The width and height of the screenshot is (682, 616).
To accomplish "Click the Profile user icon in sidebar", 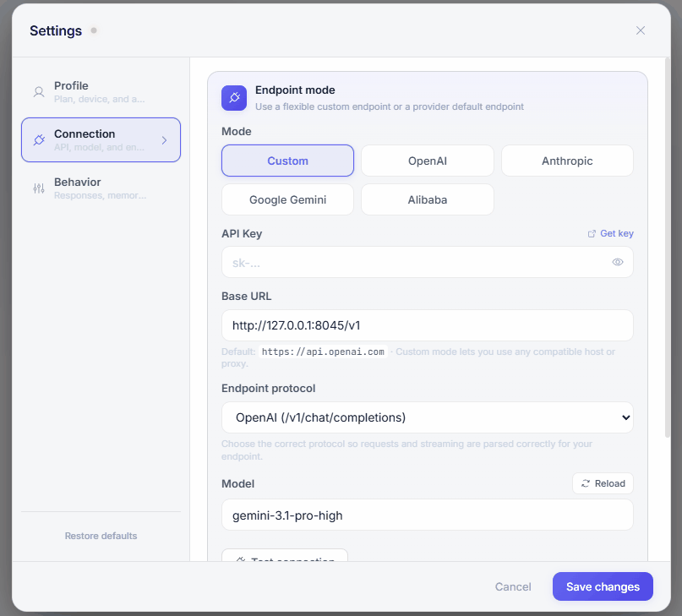I will click(x=39, y=92).
